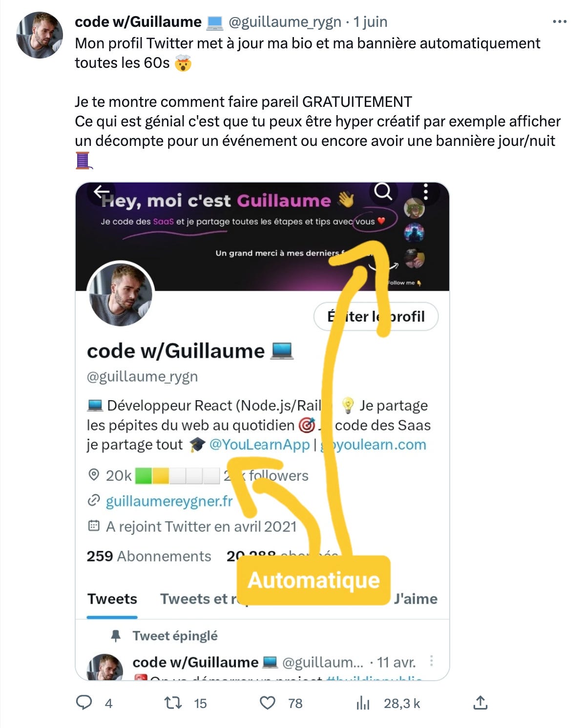Open the author name code w/Guillaume
The height and width of the screenshot is (728, 584).
click(x=138, y=22)
